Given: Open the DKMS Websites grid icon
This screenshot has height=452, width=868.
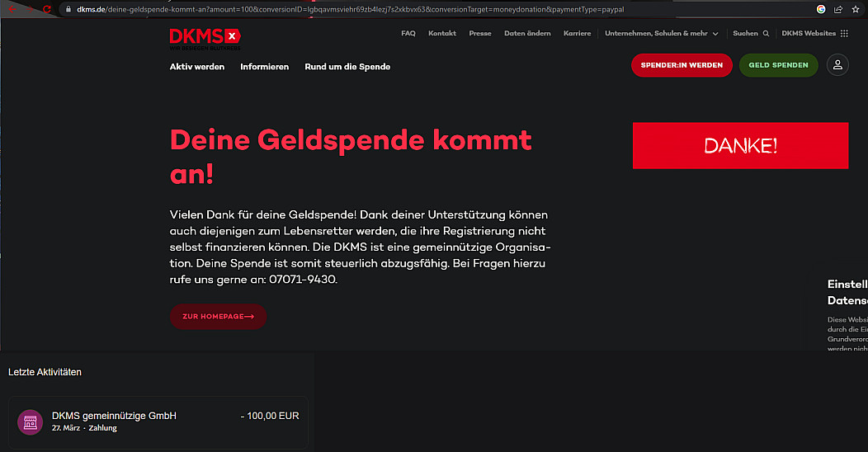Looking at the screenshot, I should click(x=844, y=34).
